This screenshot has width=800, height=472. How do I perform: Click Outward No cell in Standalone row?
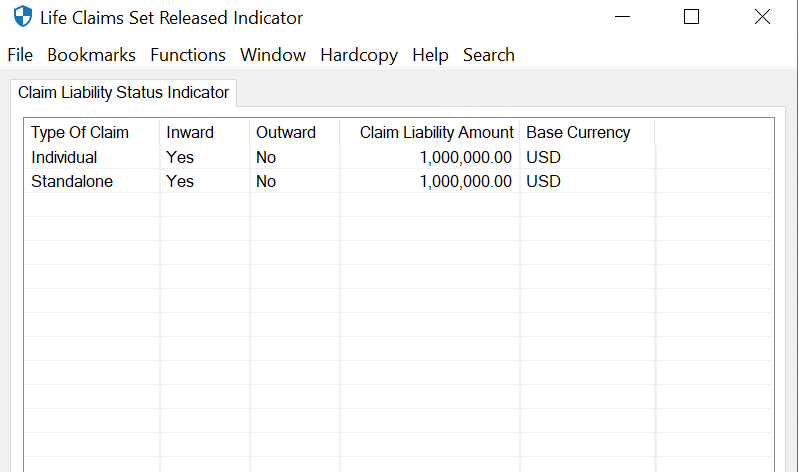point(266,181)
